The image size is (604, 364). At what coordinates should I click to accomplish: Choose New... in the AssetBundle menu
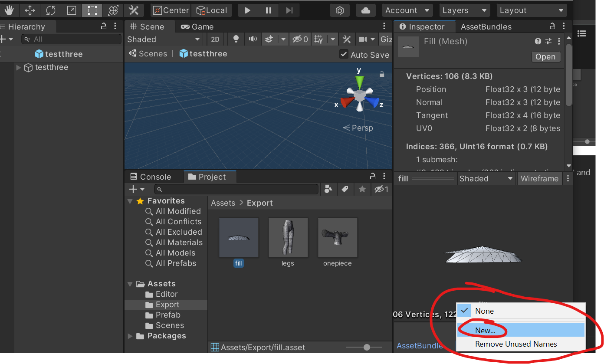(521, 330)
